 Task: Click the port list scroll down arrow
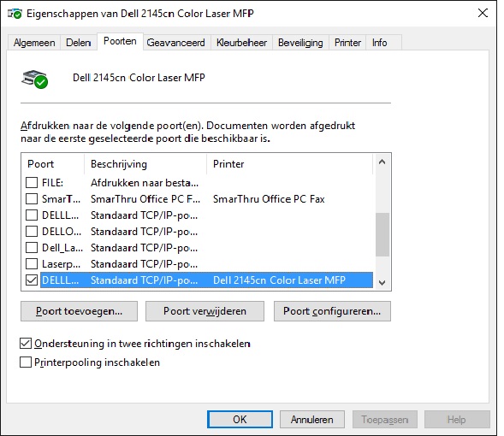pos(382,283)
